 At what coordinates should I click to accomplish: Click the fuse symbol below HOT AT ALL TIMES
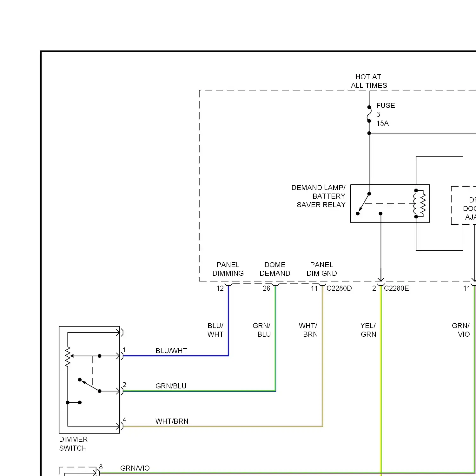tap(369, 114)
